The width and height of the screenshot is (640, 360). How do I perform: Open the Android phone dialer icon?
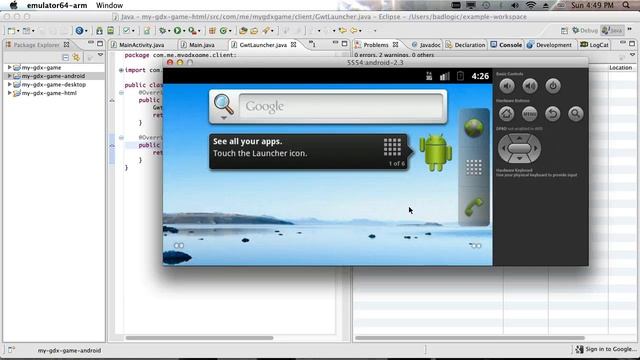[474, 207]
